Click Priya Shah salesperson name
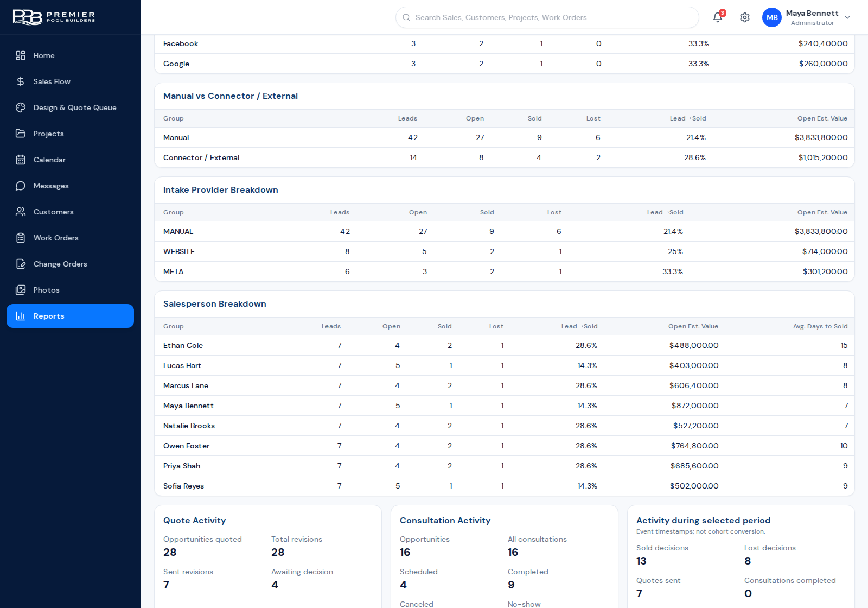Screen dimensions: 868x608 (x=182, y=466)
